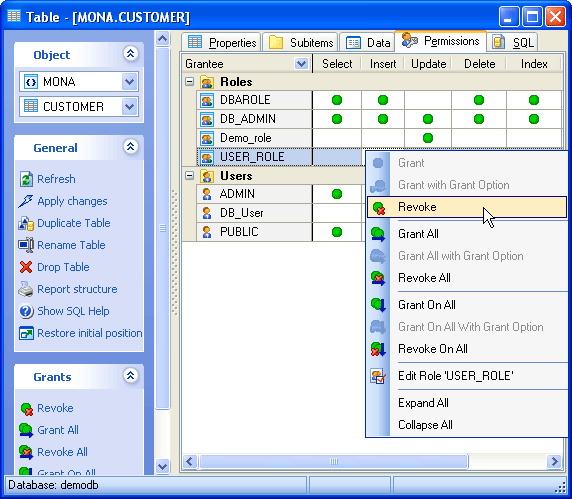Click the Edit Role 'USER_ROLE' menu icon
The height and width of the screenshot is (499, 572).
(378, 376)
